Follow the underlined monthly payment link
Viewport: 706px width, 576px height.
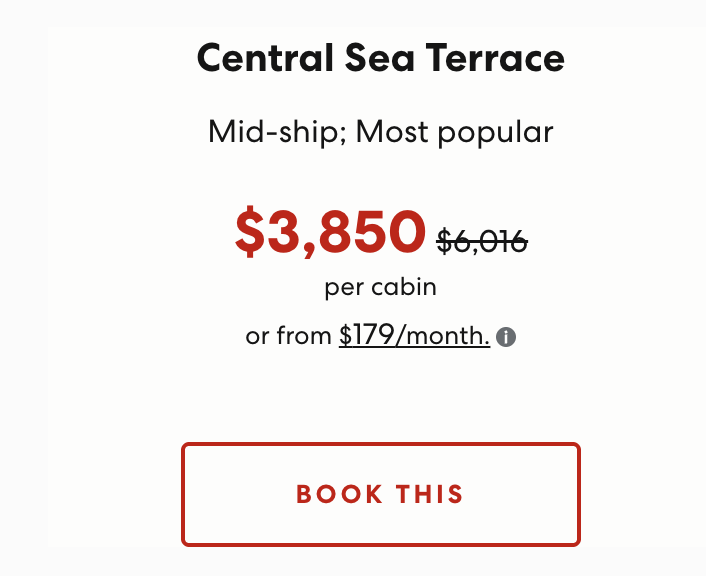pos(414,336)
